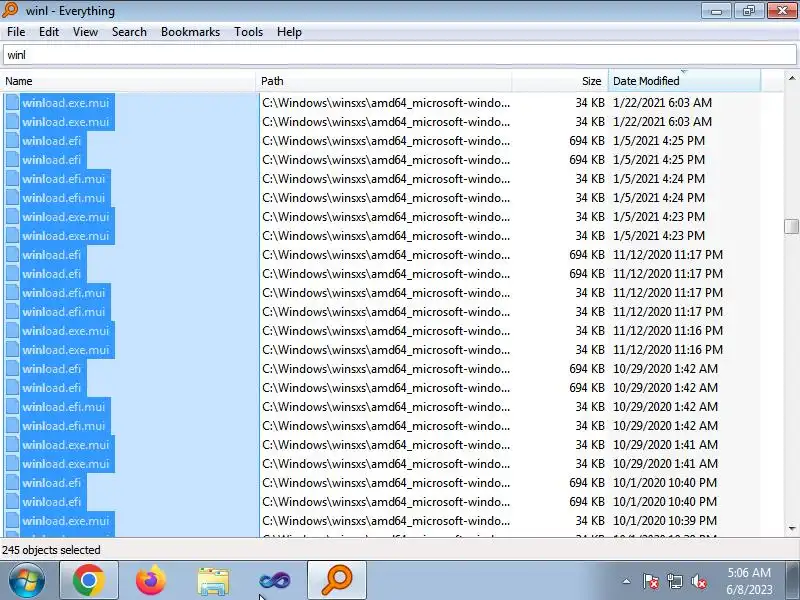This screenshot has width=800, height=600.
Task: Click file icon of first winload.efi dated 10/29/2020
Action: click(x=12, y=369)
